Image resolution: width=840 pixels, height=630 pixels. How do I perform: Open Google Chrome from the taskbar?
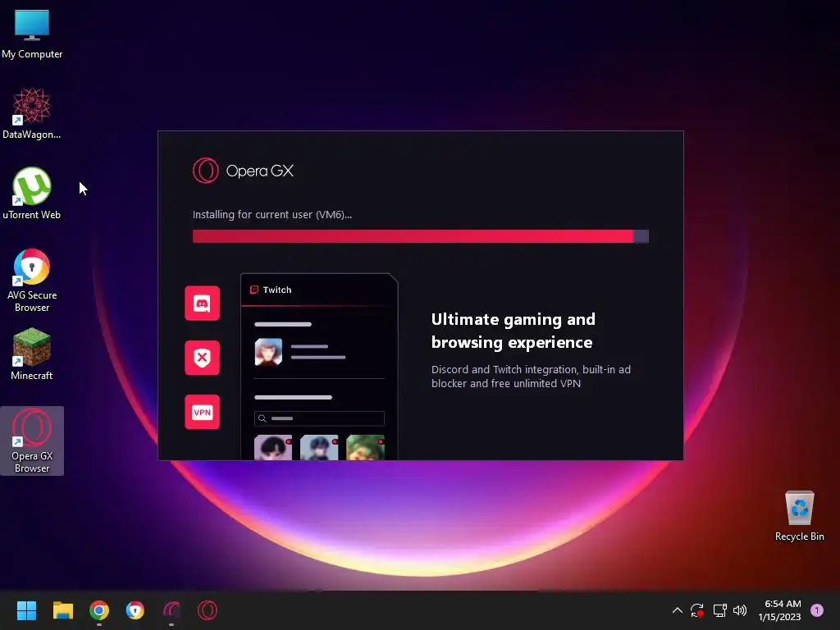(x=99, y=610)
